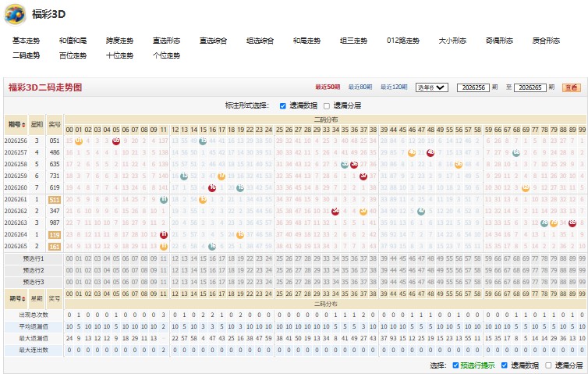Open 奇偶形态 link in navigation
588x374 pixels.
pos(499,41)
